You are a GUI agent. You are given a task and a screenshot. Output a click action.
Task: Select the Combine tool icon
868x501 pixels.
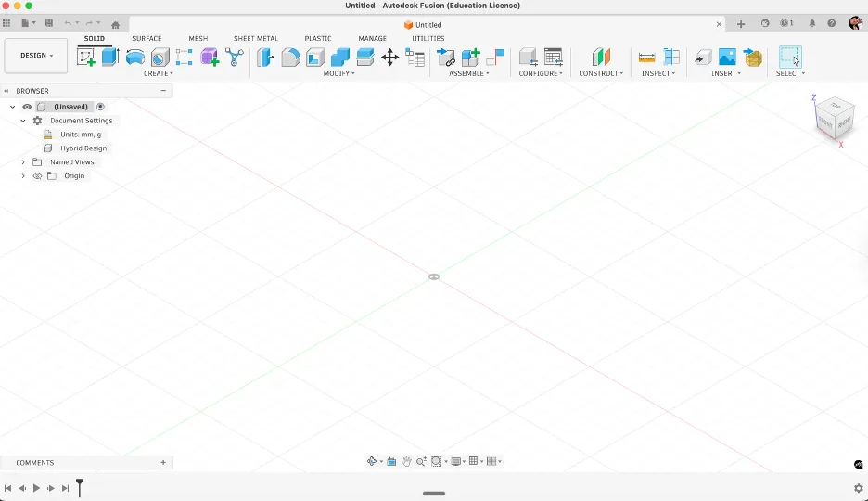coord(340,57)
